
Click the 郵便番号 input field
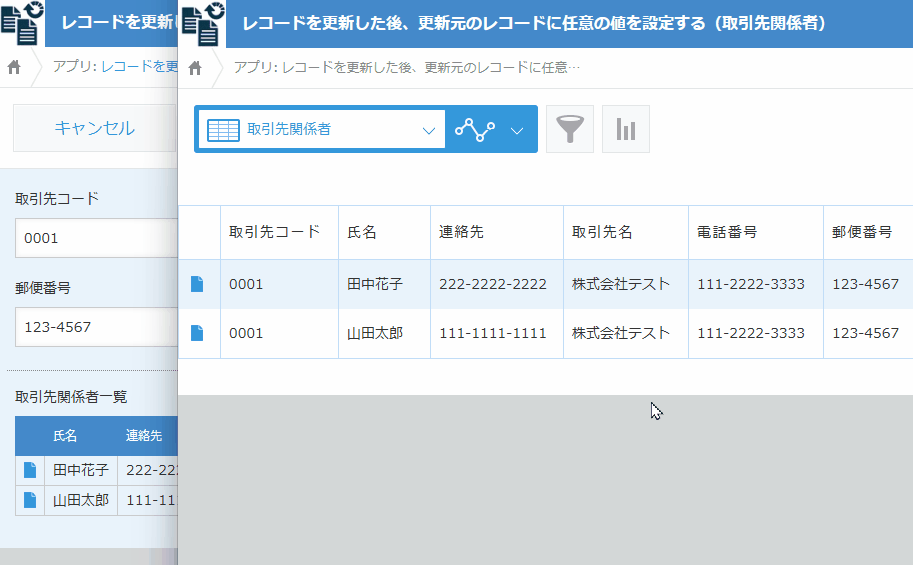point(95,327)
